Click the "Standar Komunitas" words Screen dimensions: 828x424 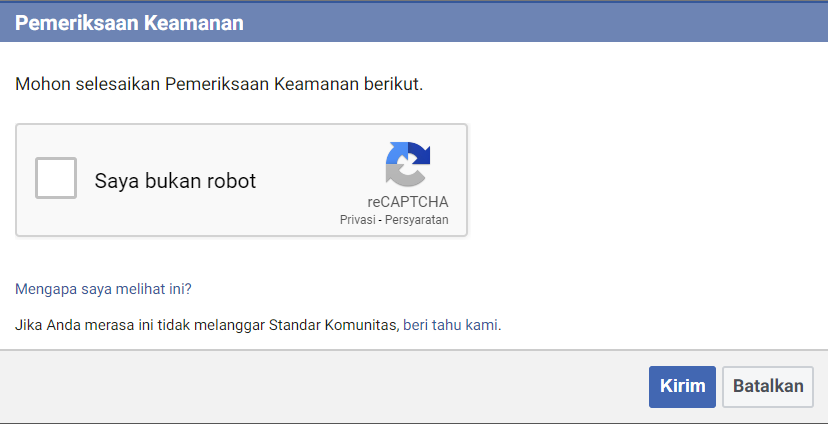pyautogui.click(x=333, y=325)
